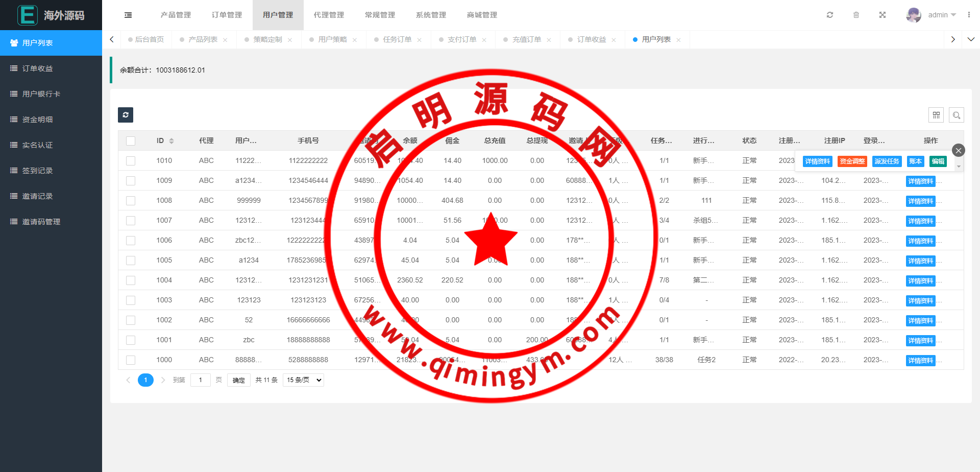The height and width of the screenshot is (472, 980).
Task: Check the row for user ID 1004
Action: (x=131, y=280)
